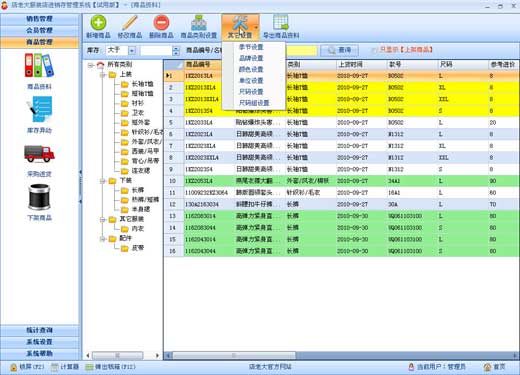Collapse the 下装 category tree node

pos(103,181)
